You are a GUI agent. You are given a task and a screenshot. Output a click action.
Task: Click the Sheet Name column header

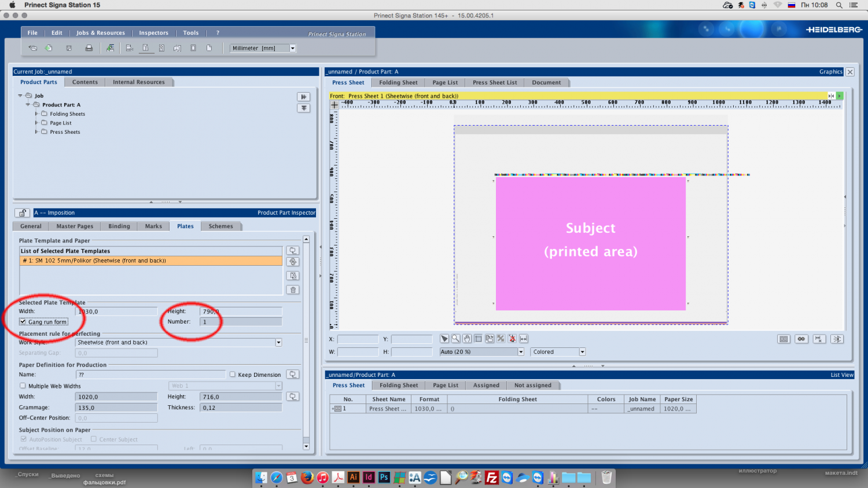click(389, 399)
